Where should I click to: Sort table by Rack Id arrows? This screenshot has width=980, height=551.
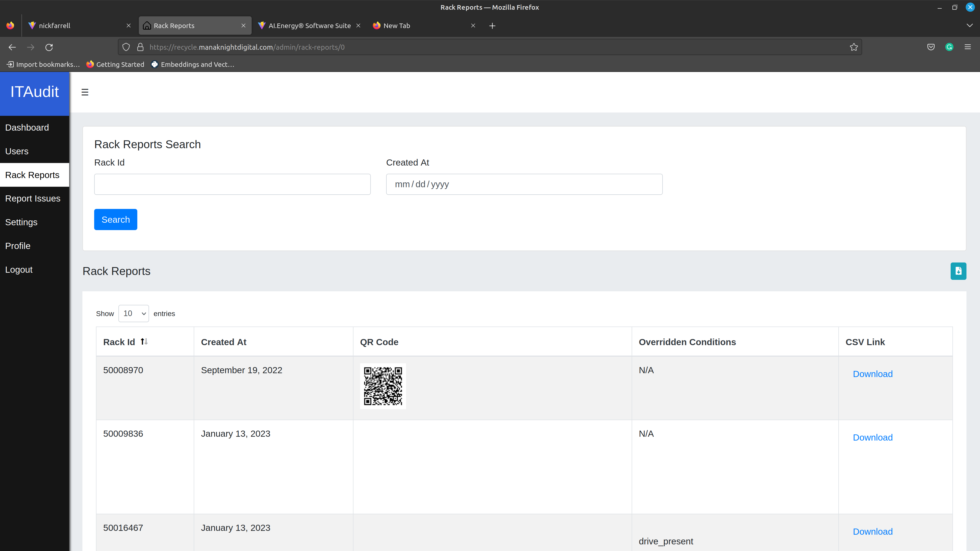[144, 342]
